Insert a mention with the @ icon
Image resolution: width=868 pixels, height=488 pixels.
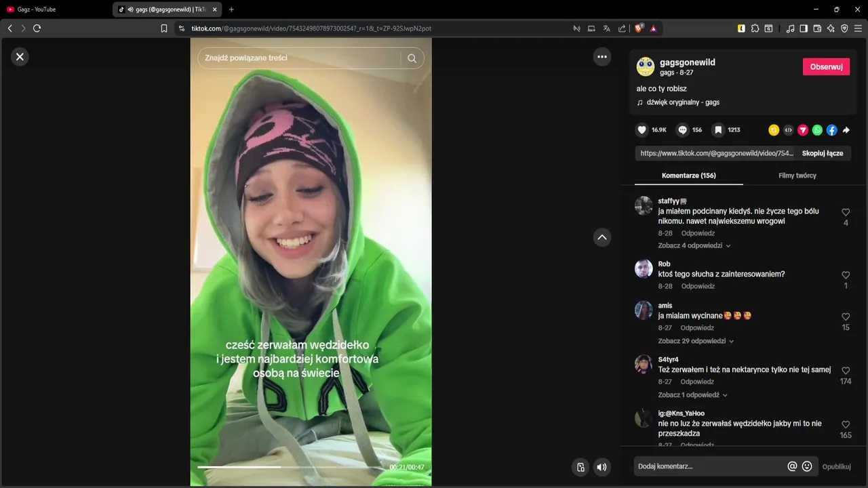(792, 466)
